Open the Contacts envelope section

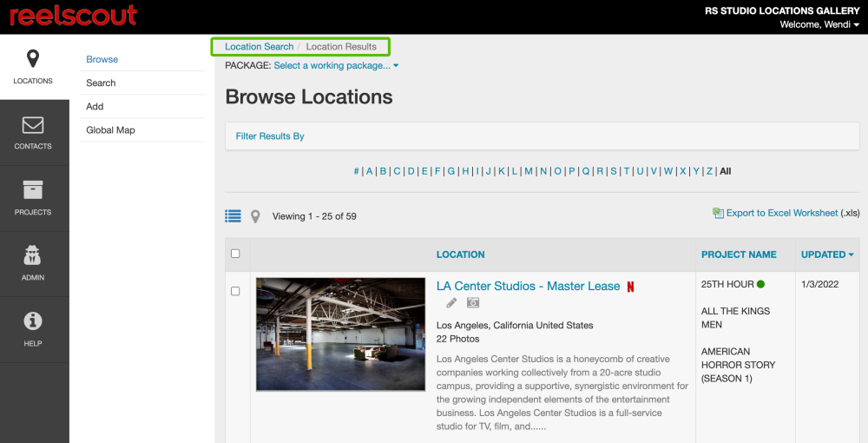[x=33, y=132]
